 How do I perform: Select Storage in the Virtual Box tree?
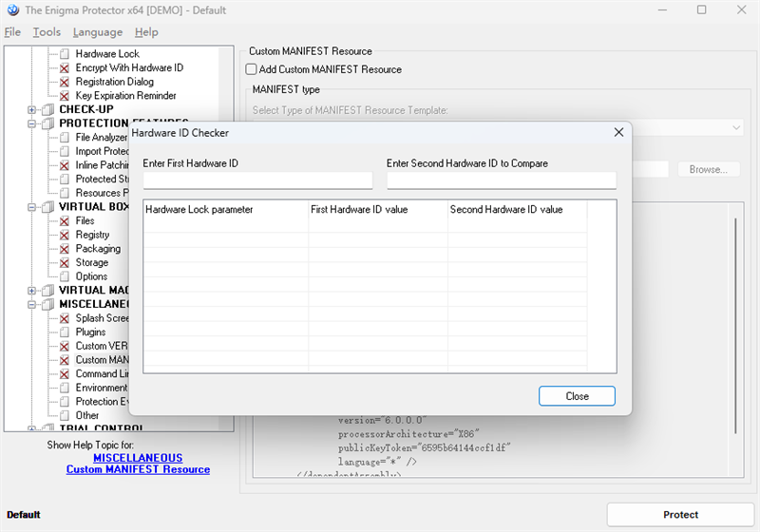click(91, 263)
